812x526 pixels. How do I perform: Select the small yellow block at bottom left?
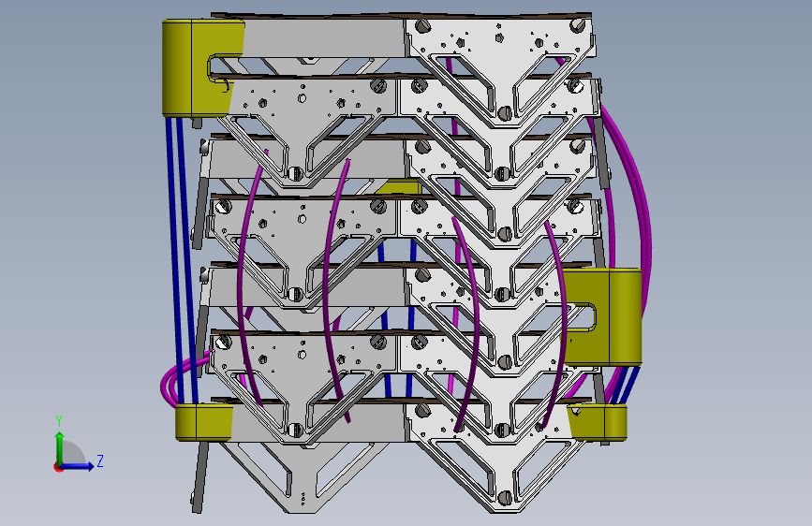tap(204, 422)
